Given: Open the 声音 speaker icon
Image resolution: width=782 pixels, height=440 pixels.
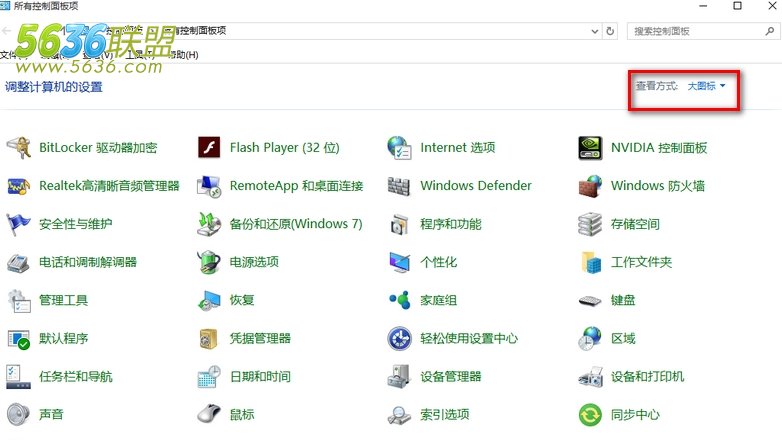Looking at the screenshot, I should 18,415.
